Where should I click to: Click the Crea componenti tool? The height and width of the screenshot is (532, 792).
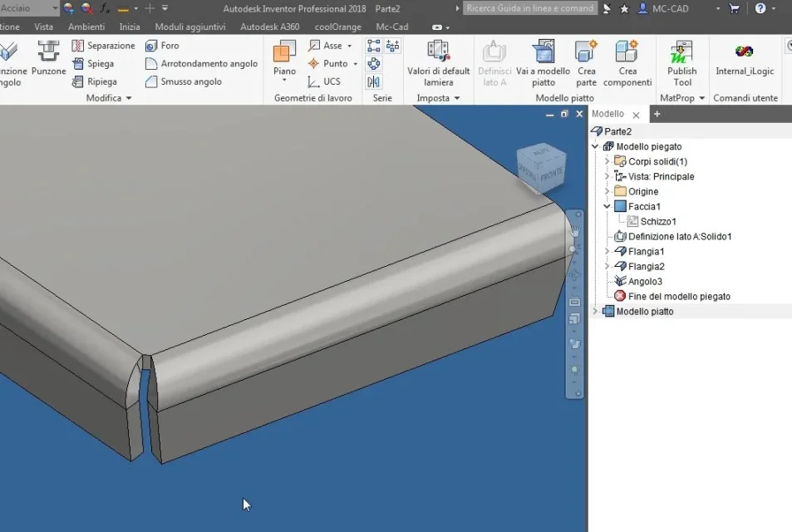click(627, 63)
